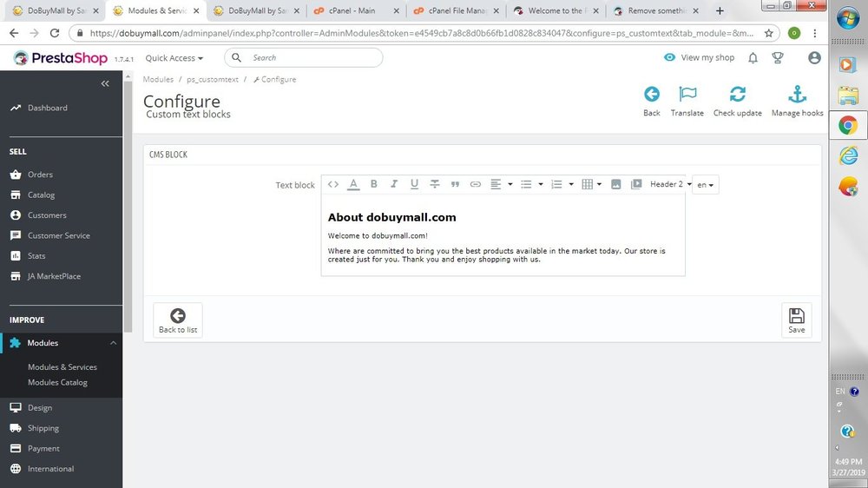Screen dimensions: 868x488
Task: Click the admin Search field
Action: (x=303, y=57)
